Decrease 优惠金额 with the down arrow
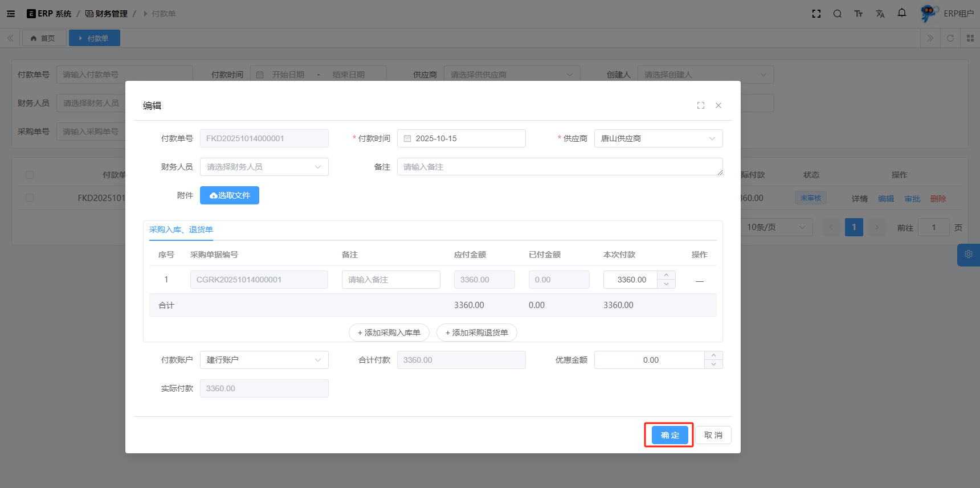The image size is (980, 488). 713,364
